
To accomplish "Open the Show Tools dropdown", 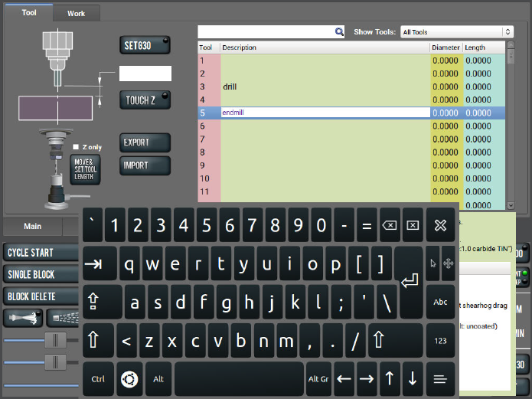I will point(456,32).
